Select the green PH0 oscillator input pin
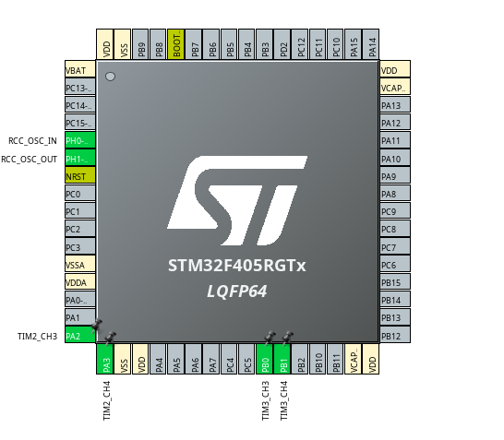 tap(80, 140)
